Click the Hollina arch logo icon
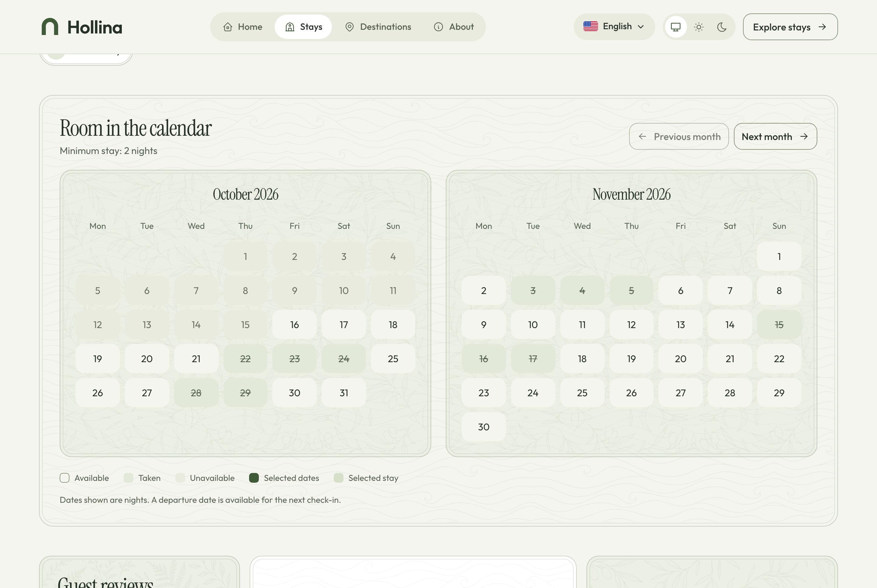Viewport: 877px width, 588px height. click(x=50, y=26)
